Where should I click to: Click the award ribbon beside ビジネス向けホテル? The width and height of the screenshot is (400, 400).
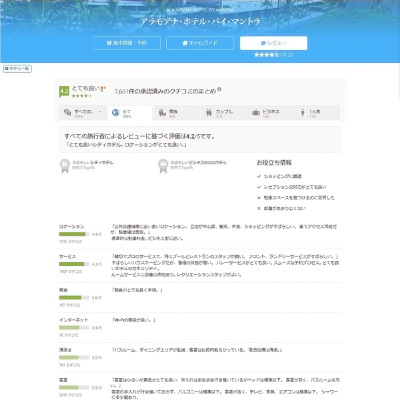(x=163, y=166)
